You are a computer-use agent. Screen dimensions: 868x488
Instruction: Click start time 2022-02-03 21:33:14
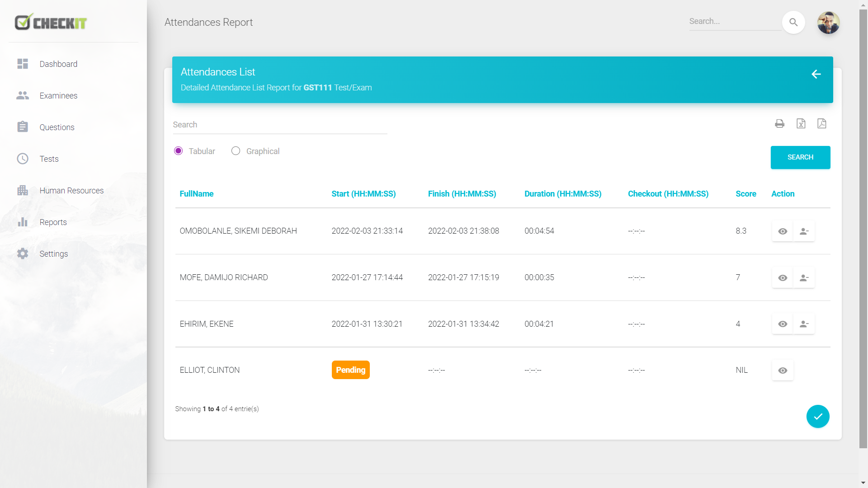367,231
